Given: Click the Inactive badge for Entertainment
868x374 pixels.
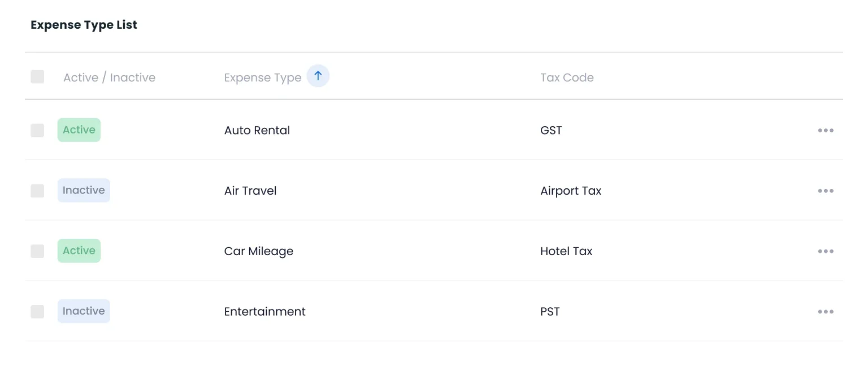Looking at the screenshot, I should [84, 311].
